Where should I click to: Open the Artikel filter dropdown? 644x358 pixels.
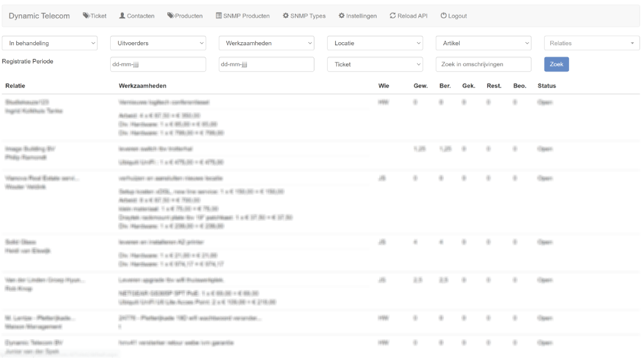pyautogui.click(x=484, y=43)
